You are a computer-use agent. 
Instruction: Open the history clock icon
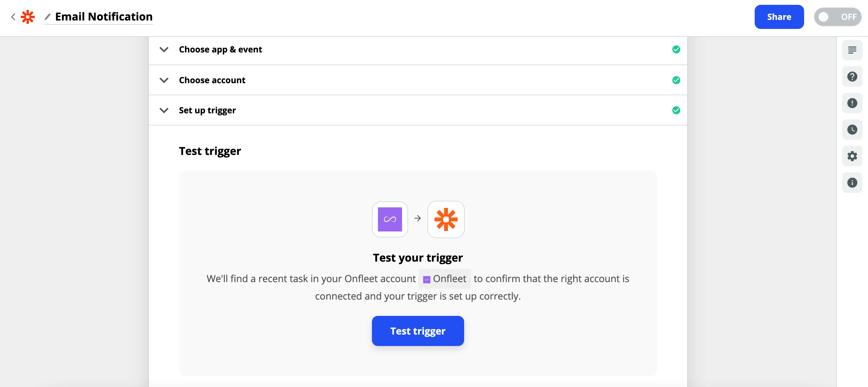852,130
